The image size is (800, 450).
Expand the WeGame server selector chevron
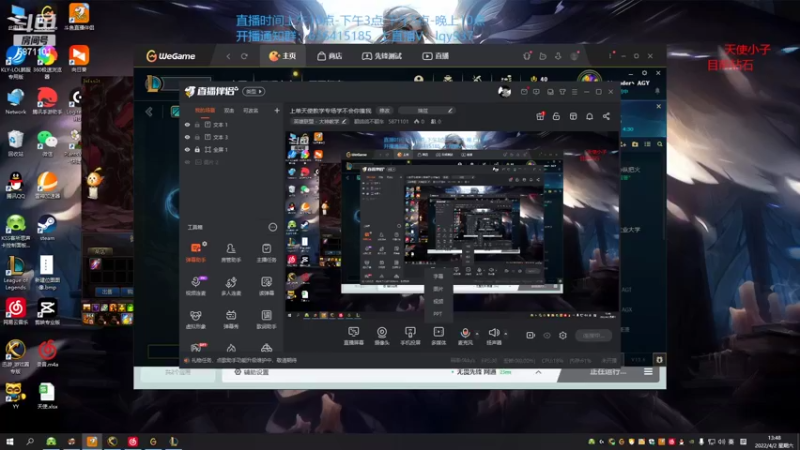(538, 372)
